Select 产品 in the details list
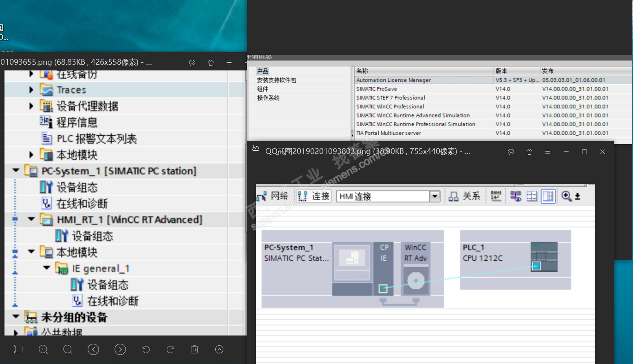Image resolution: width=633 pixels, height=364 pixels. point(263,71)
